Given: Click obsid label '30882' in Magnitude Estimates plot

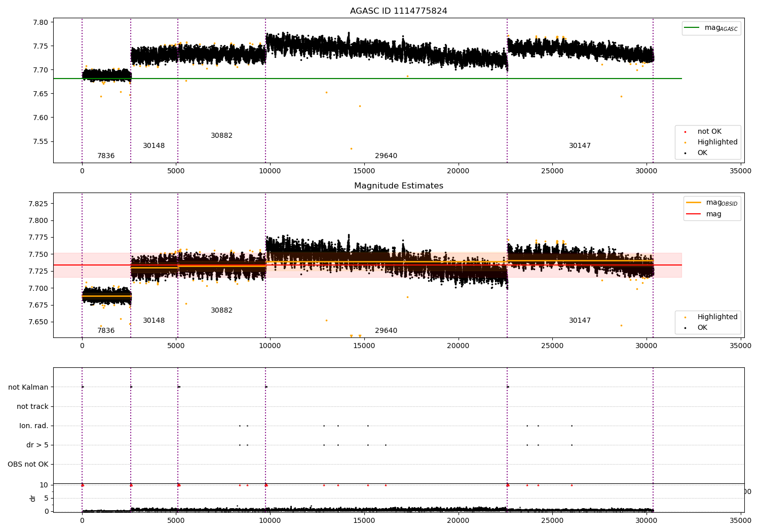Looking at the screenshot, I should 221,311.
